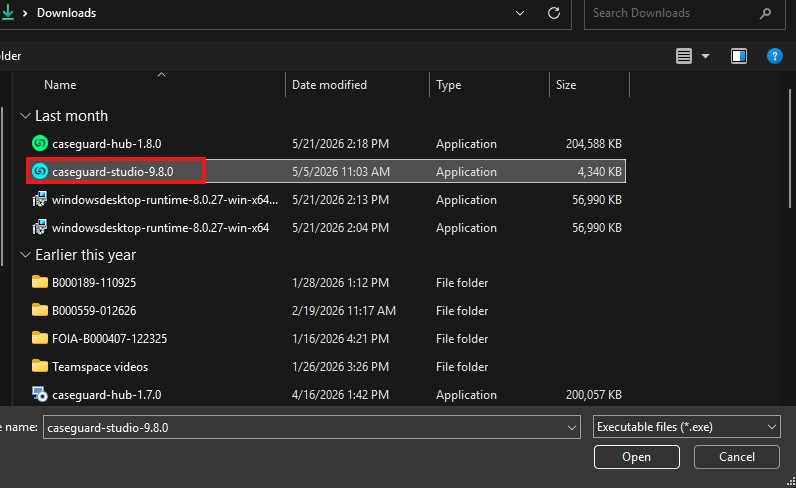Click the breadcrumb chevron before Downloads
Image resolution: width=796 pixels, height=488 pixels.
25,13
